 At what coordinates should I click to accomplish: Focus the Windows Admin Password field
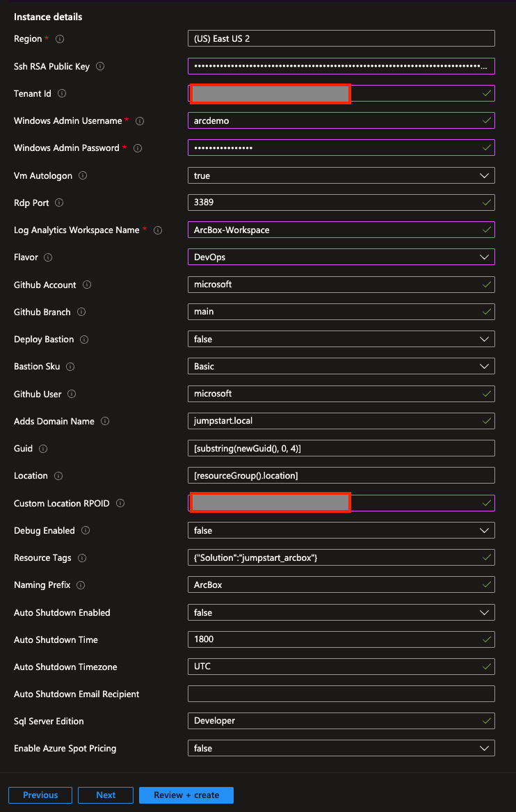(341, 148)
